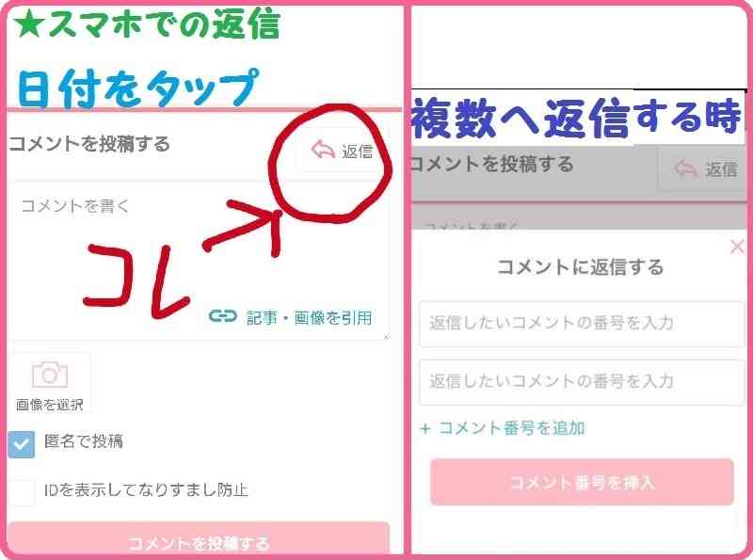Select the 画像を選択 label under camera
Image resolution: width=753 pixels, height=560 pixels.
50,405
